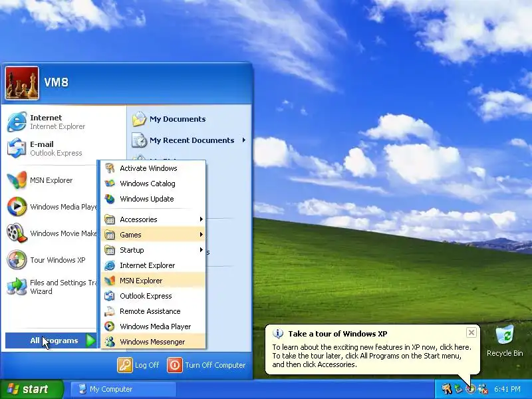Click Turn Off Computer text
Screen dimensions: 532x399
(x=215, y=365)
